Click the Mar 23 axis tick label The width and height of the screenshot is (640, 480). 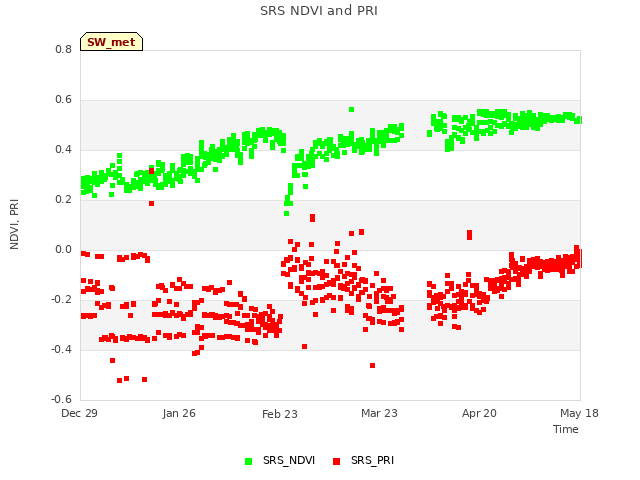pyautogui.click(x=379, y=413)
